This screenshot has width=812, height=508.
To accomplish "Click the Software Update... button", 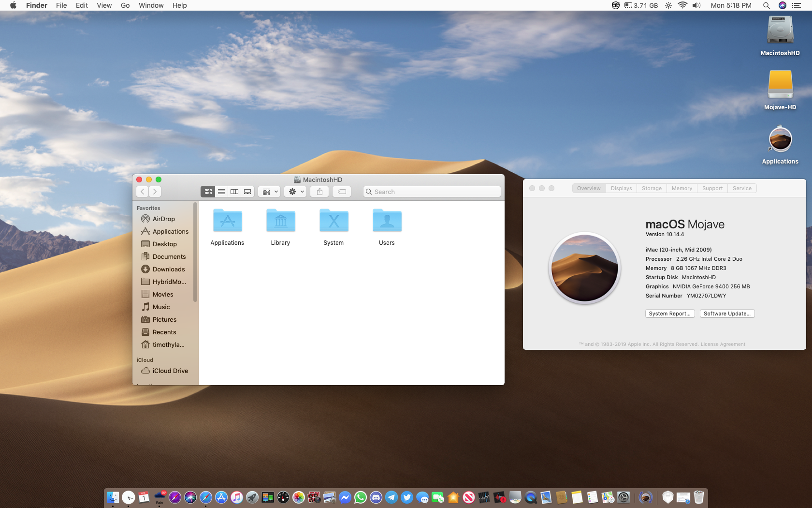I will pyautogui.click(x=727, y=314).
